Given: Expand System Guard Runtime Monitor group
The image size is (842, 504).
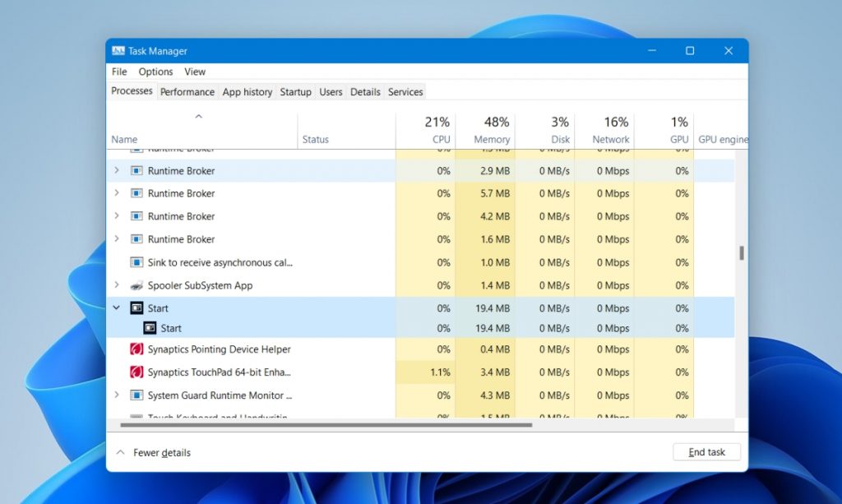Looking at the screenshot, I should coord(118,395).
